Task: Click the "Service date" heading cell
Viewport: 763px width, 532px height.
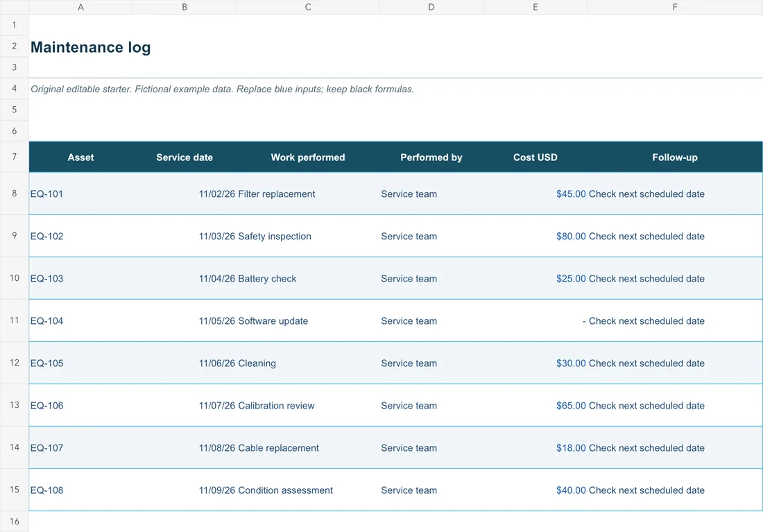Action: [185, 157]
